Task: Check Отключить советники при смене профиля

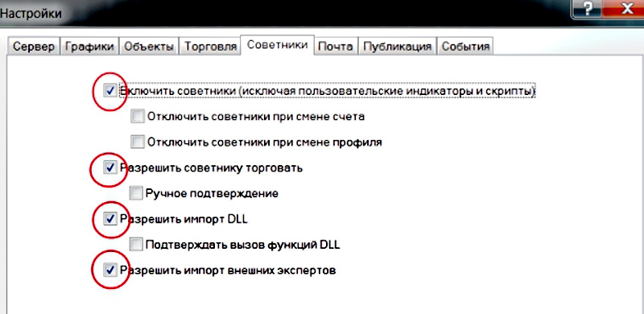Action: [137, 143]
